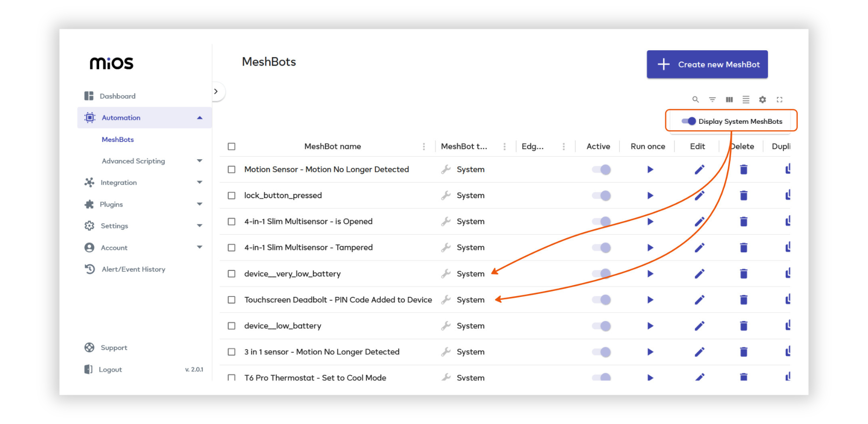The height and width of the screenshot is (424, 868).
Task: Click Run once column header
Action: tap(648, 147)
